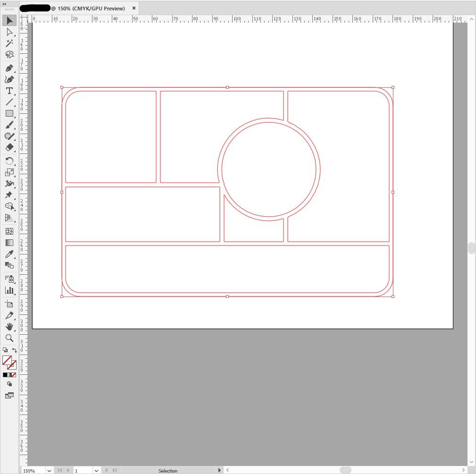
Task: Select the Puppet Warp pin tool
Action: click(x=9, y=195)
